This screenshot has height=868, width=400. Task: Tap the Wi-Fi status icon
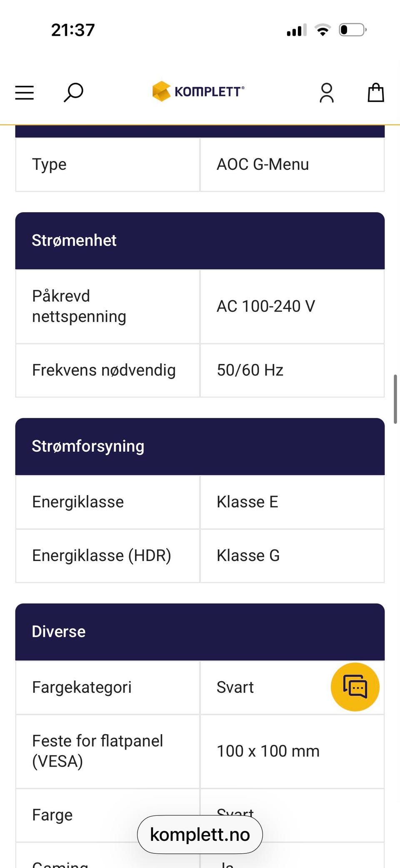point(322,30)
